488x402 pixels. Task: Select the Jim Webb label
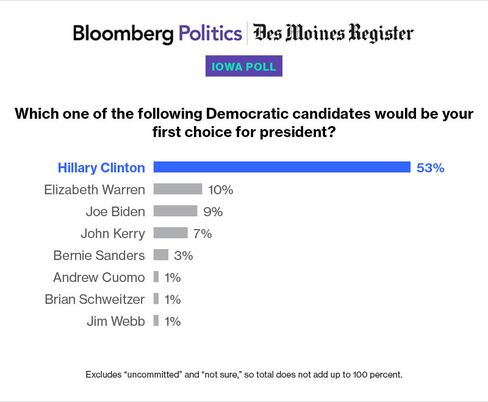[116, 321]
